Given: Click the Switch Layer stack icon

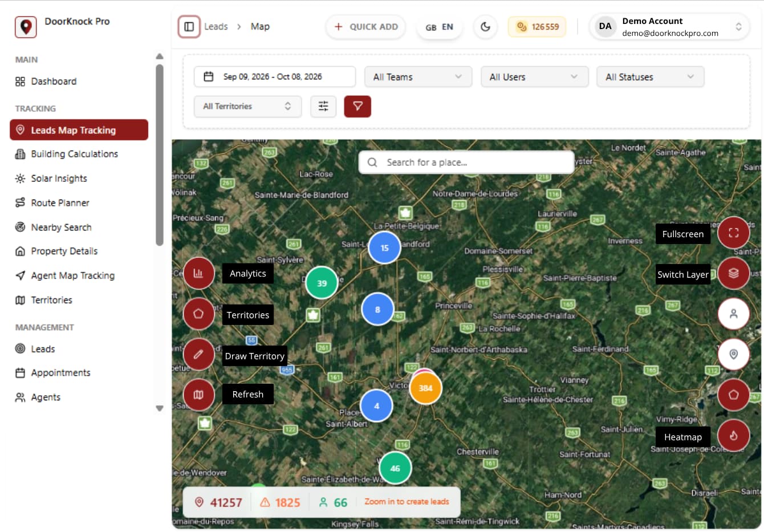Looking at the screenshot, I should (x=733, y=273).
